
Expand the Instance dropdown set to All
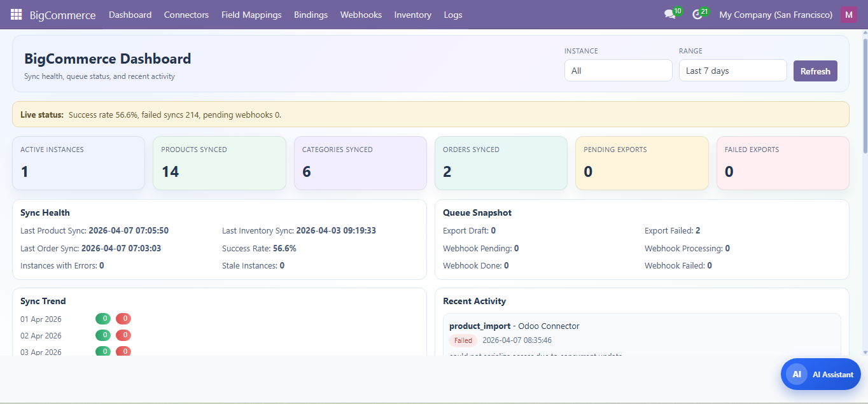[618, 71]
